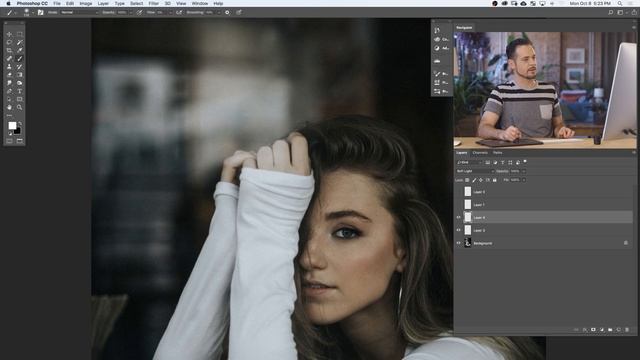Switch to the Channels tab
The image size is (640, 360).
click(x=480, y=153)
